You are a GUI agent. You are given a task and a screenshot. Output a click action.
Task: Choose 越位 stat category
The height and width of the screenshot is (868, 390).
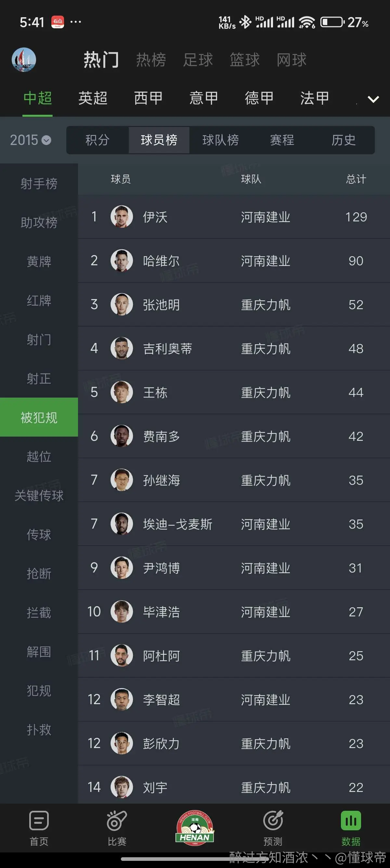[x=39, y=456]
